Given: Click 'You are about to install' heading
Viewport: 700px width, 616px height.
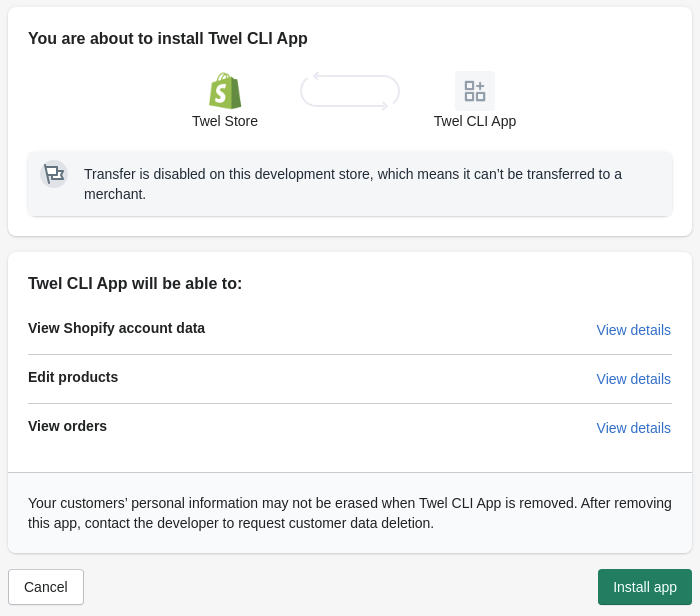Looking at the screenshot, I should 168,38.
